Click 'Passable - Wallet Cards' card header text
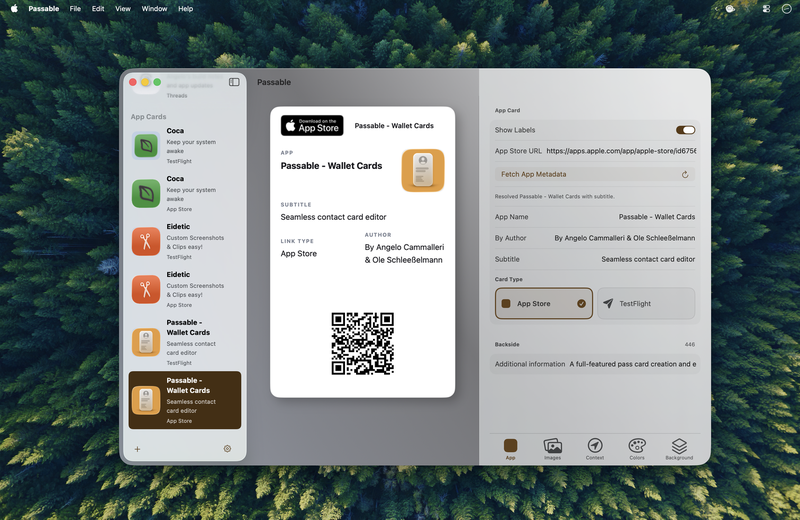The height and width of the screenshot is (520, 800). (394, 126)
